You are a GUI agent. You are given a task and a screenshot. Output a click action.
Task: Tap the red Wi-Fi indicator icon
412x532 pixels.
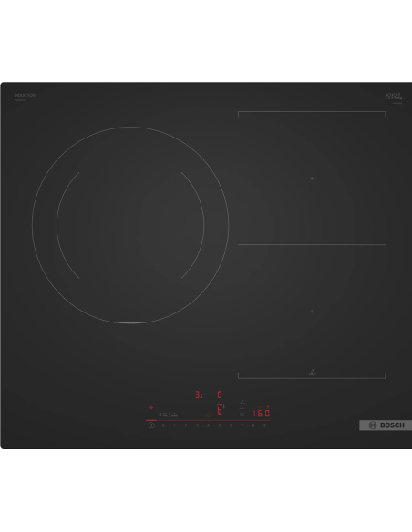[x=151, y=408]
